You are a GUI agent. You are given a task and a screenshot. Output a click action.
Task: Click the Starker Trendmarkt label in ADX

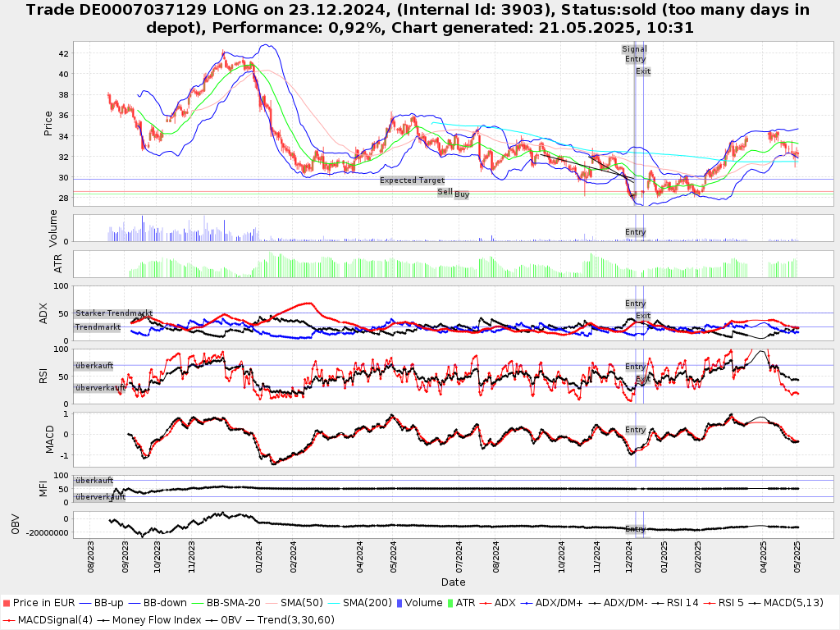point(113,313)
